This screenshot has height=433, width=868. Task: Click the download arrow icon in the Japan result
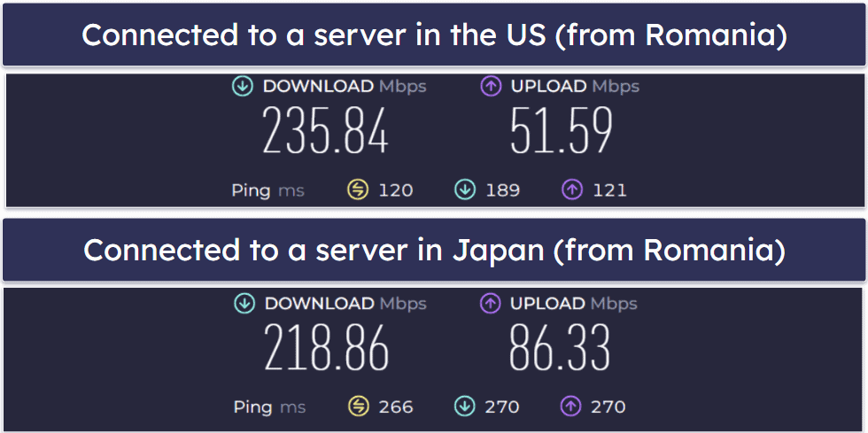[x=244, y=304]
